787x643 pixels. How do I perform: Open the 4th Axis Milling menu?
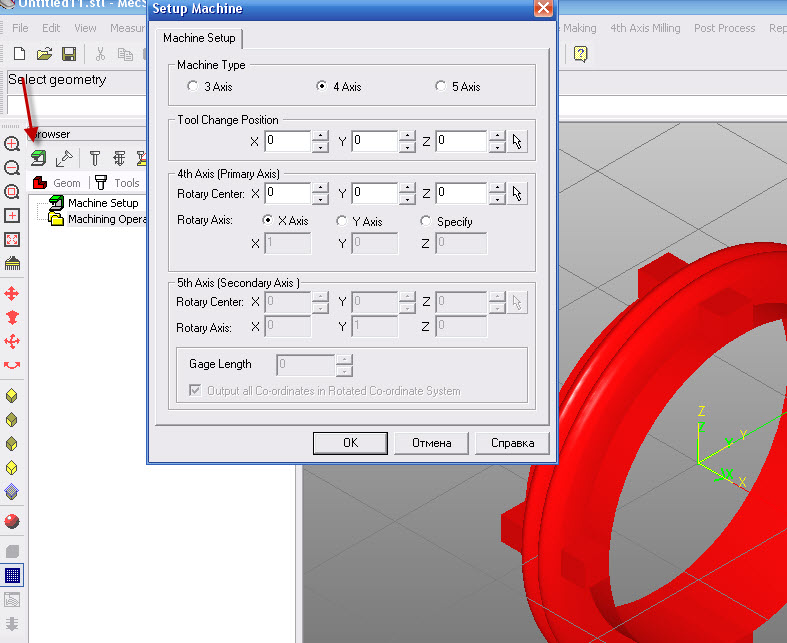coord(645,28)
